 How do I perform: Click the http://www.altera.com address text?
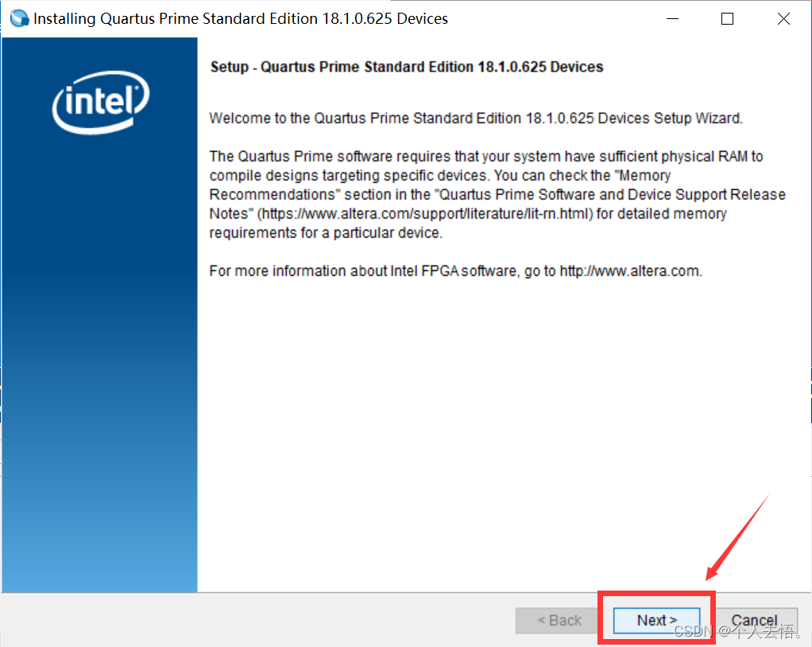pos(630,271)
